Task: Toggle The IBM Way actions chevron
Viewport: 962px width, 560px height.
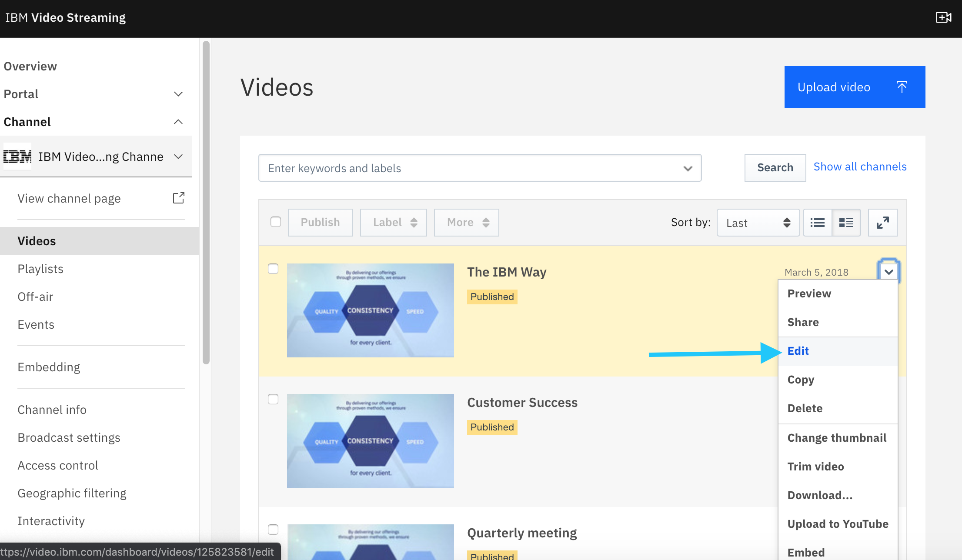Action: click(x=889, y=272)
